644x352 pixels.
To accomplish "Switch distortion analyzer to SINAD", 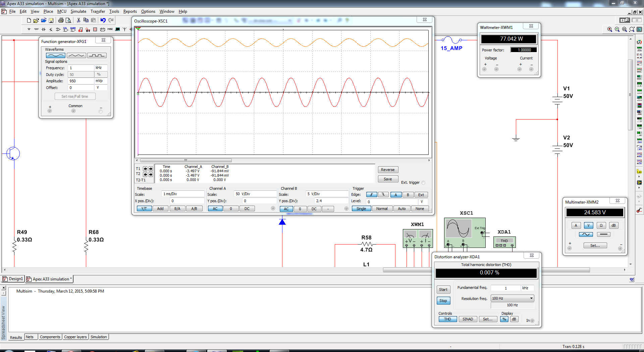I will point(468,319).
